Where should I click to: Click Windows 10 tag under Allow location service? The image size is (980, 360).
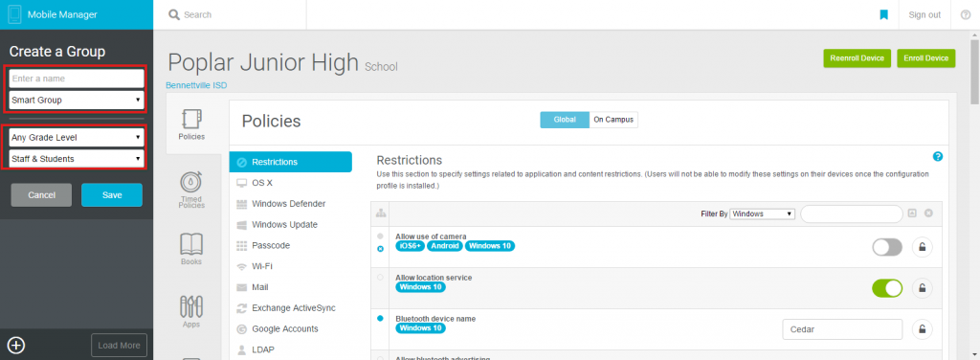pos(421,287)
